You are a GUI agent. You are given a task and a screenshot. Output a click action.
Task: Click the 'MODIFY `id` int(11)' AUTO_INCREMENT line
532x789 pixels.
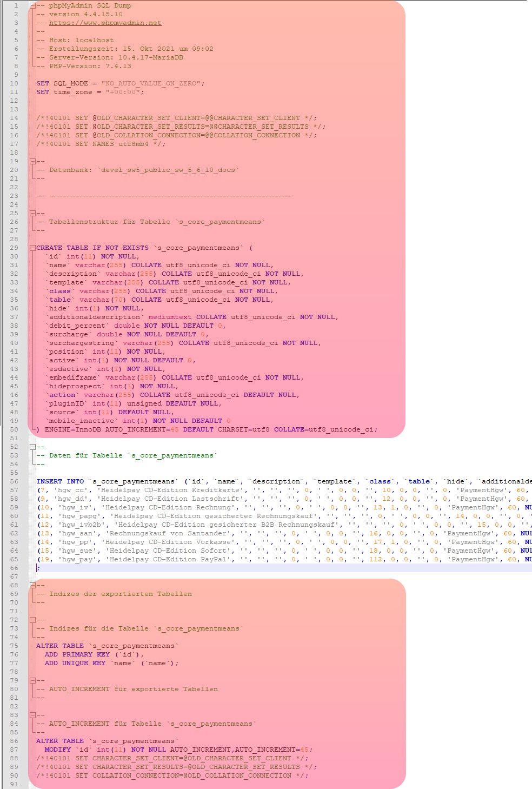179,750
